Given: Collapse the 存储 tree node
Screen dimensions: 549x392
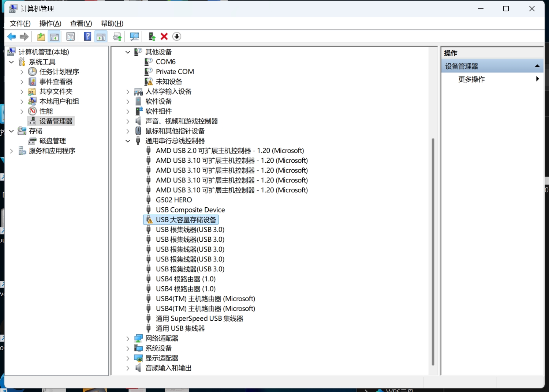Looking at the screenshot, I should coord(11,131).
